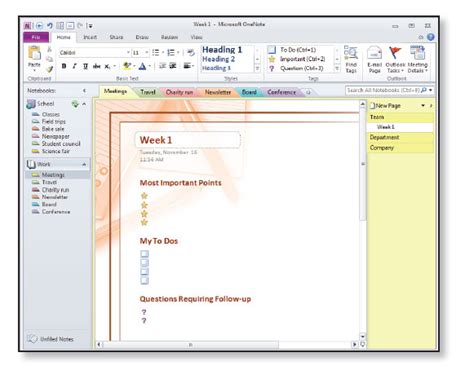Apply Italic formatting
This screenshot has width=474, height=379.
click(x=74, y=66)
